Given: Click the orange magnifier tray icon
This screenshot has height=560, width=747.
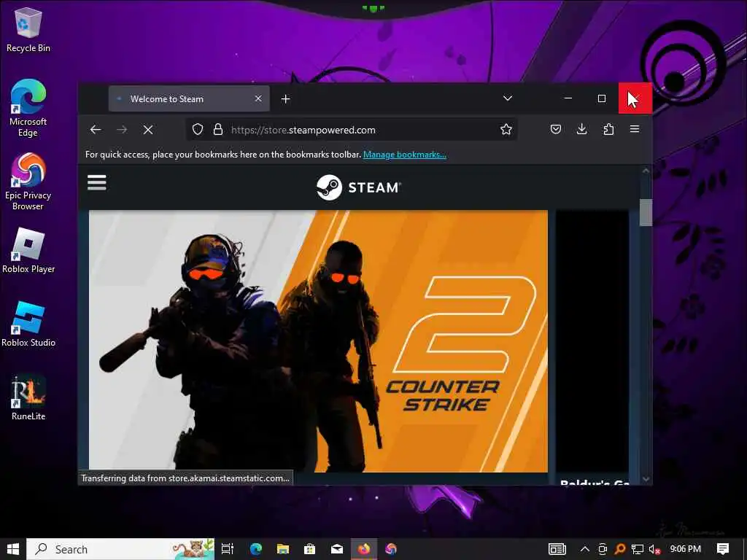Looking at the screenshot, I should (x=620, y=549).
